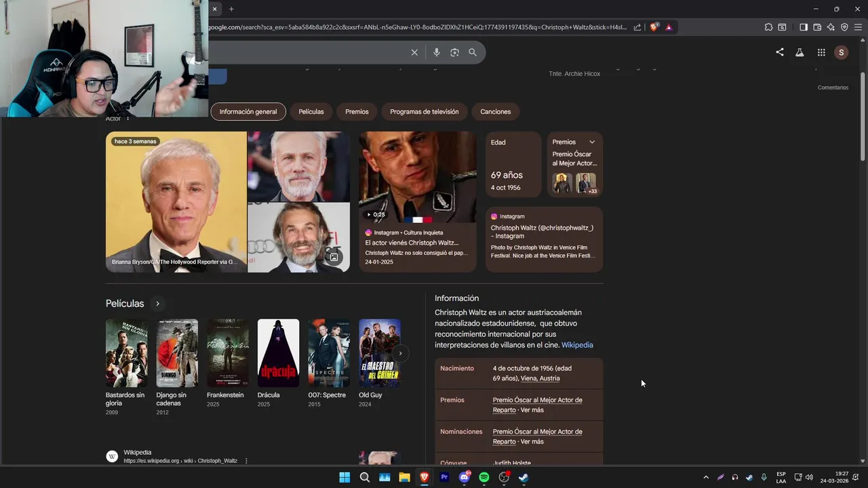Viewport: 868px width, 488px height.
Task: Open the large Hollywood Reporter portrait photo
Action: click(x=176, y=202)
